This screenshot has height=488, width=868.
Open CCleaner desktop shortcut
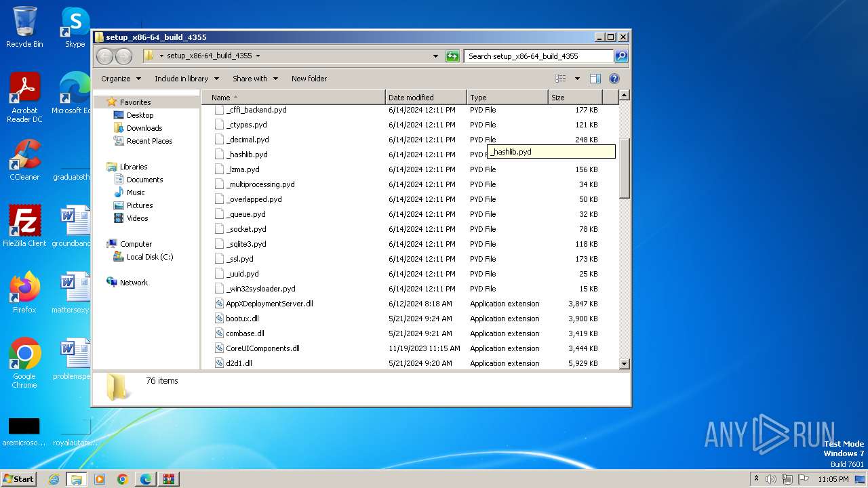[x=24, y=160]
